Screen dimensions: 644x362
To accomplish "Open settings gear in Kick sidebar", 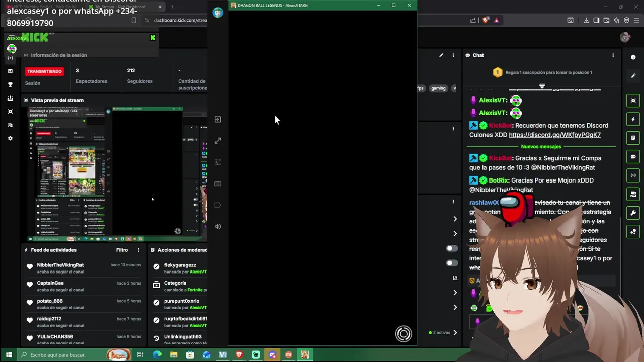I will [10, 138].
